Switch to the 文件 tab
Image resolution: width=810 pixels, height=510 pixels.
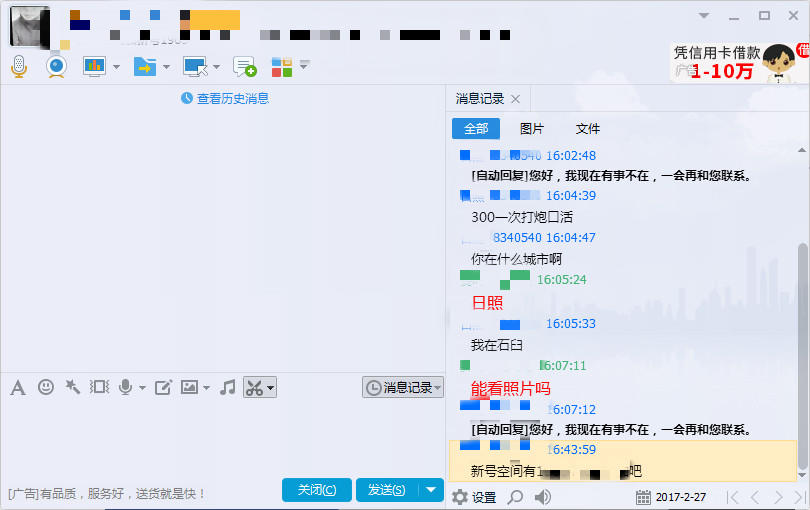tap(588, 129)
